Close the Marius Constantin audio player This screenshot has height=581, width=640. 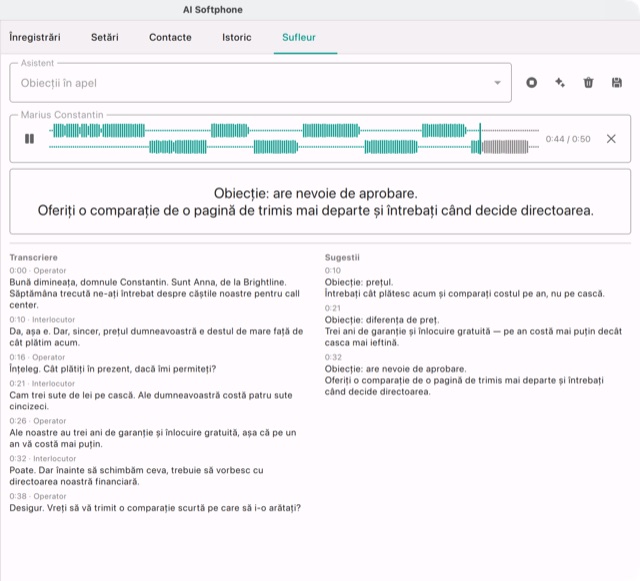pyautogui.click(x=611, y=139)
